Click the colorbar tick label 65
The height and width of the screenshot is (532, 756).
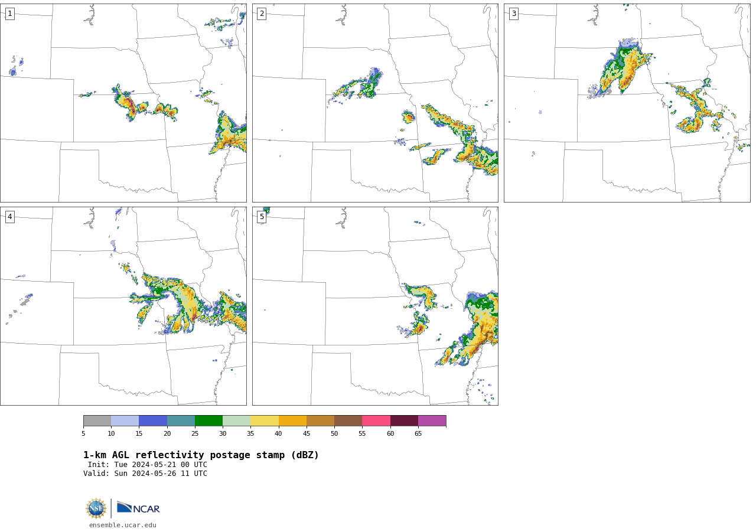click(418, 434)
